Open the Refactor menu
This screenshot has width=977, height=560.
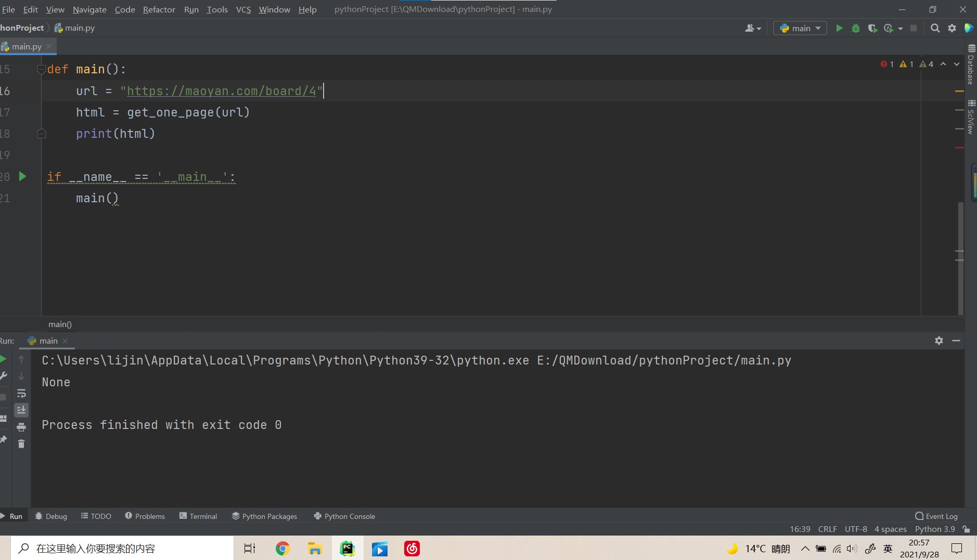pos(159,9)
